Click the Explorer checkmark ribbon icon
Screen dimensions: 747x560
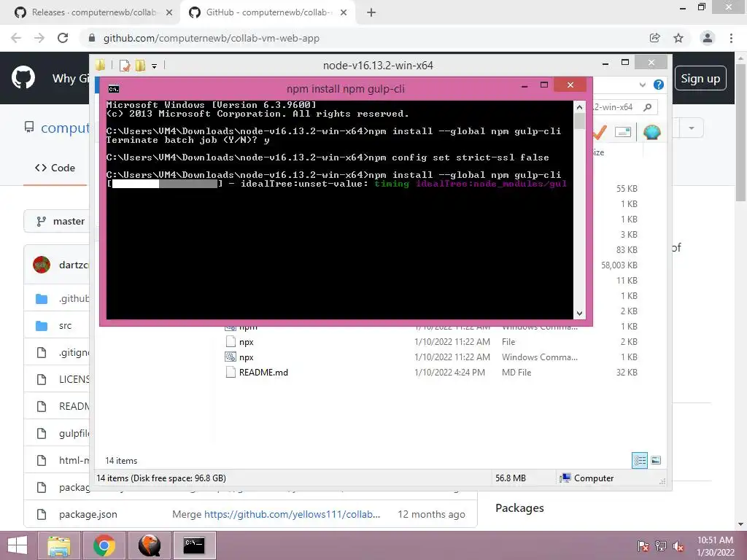tap(600, 132)
